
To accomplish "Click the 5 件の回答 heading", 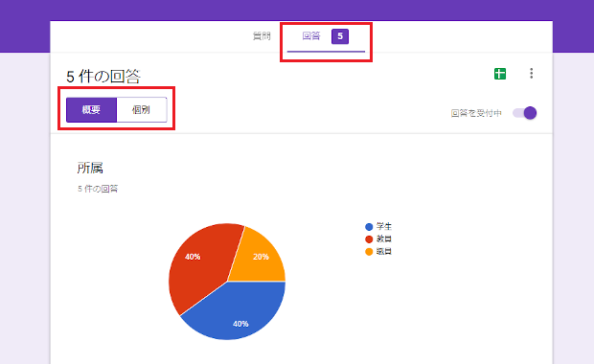I will [x=103, y=77].
